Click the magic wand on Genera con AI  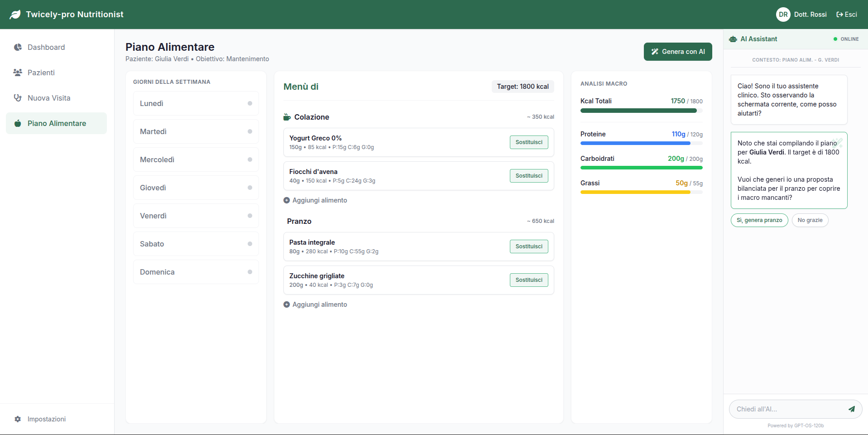pos(654,51)
